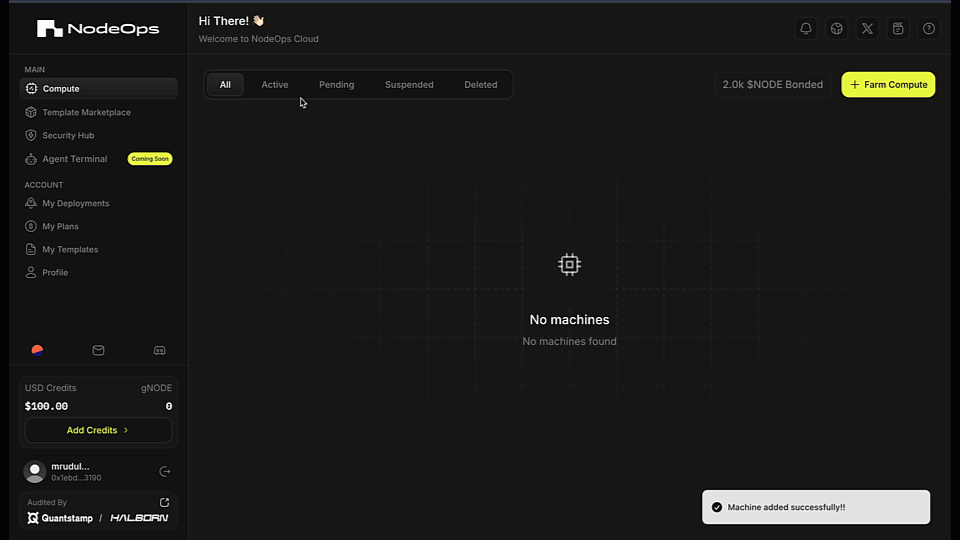This screenshot has width=960, height=540.
Task: Click the cube icon in header
Action: pos(836,29)
